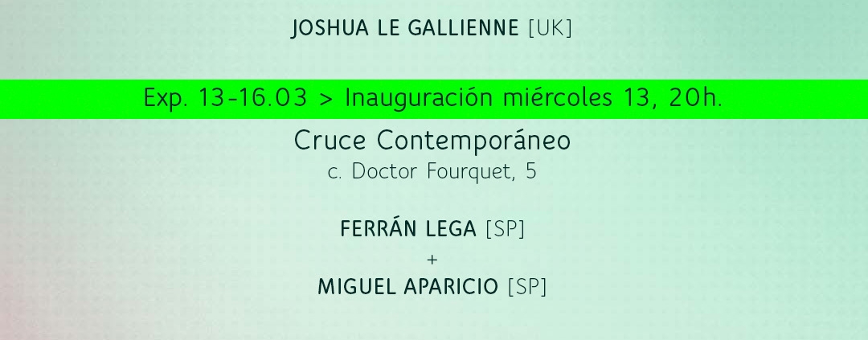Select the word Contemporáneo

[474, 141]
